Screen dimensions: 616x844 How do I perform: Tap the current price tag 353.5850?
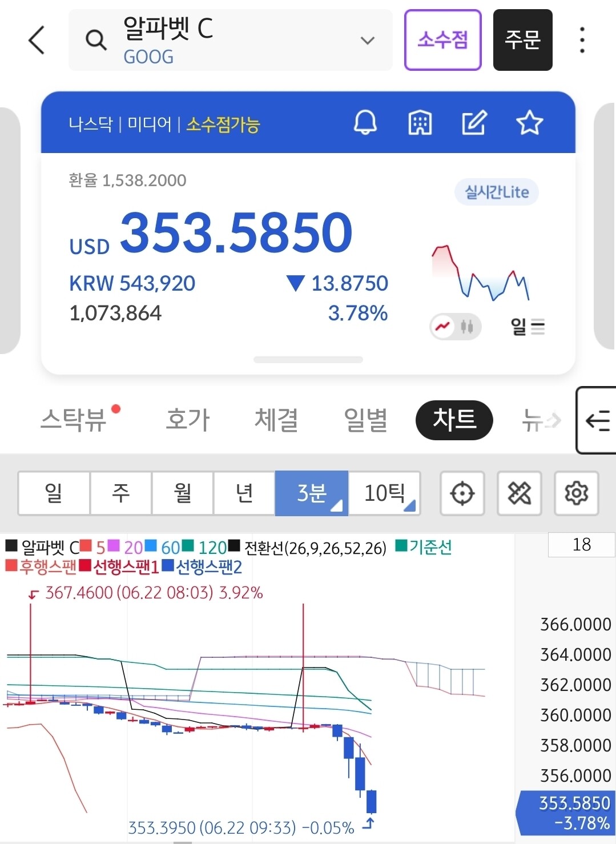pos(565,813)
